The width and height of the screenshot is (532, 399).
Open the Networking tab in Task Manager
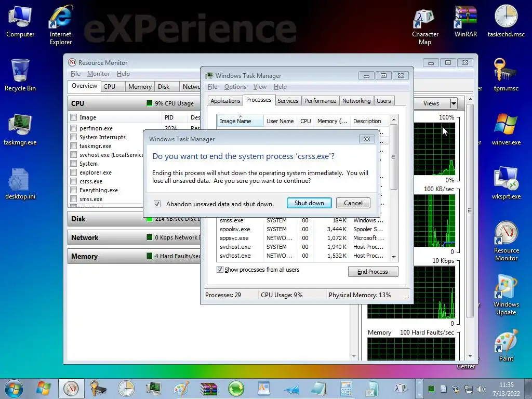tap(356, 101)
